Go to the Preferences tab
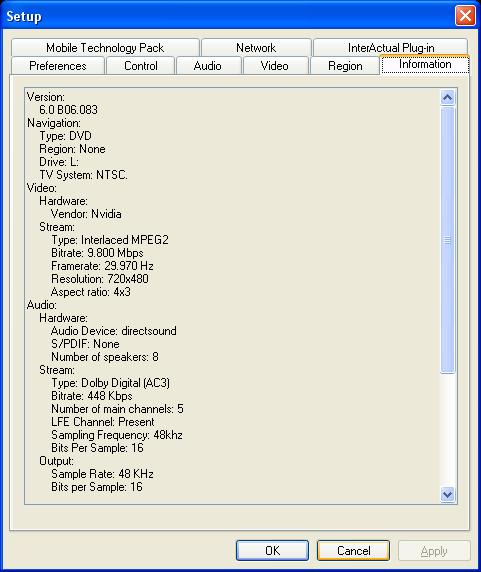This screenshot has width=481, height=572. point(58,66)
